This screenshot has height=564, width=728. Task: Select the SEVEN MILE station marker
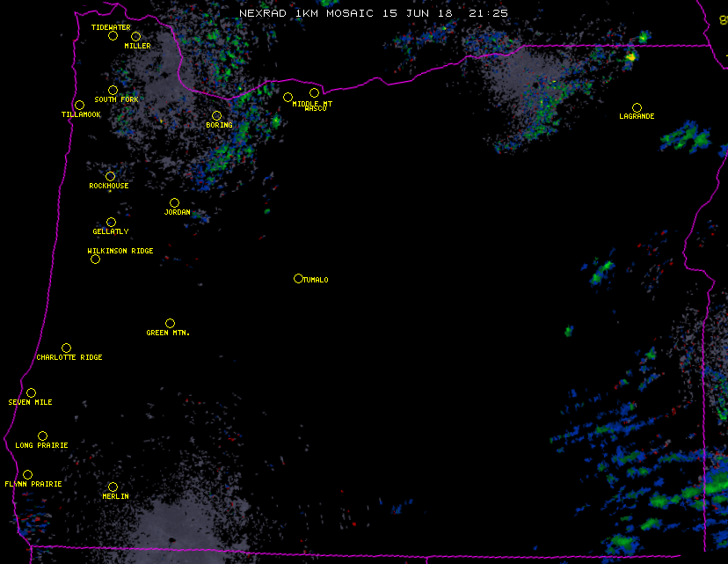[31, 393]
